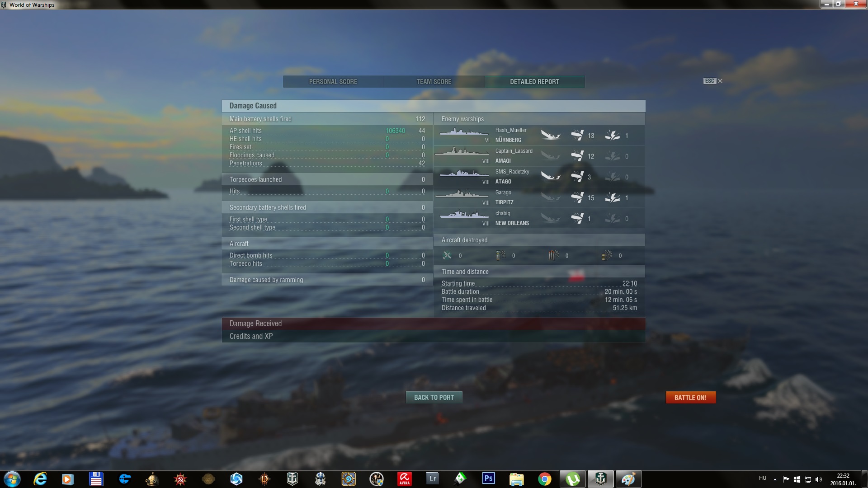
Task: Click the Amagi ship silhouette icon
Action: [x=462, y=152]
